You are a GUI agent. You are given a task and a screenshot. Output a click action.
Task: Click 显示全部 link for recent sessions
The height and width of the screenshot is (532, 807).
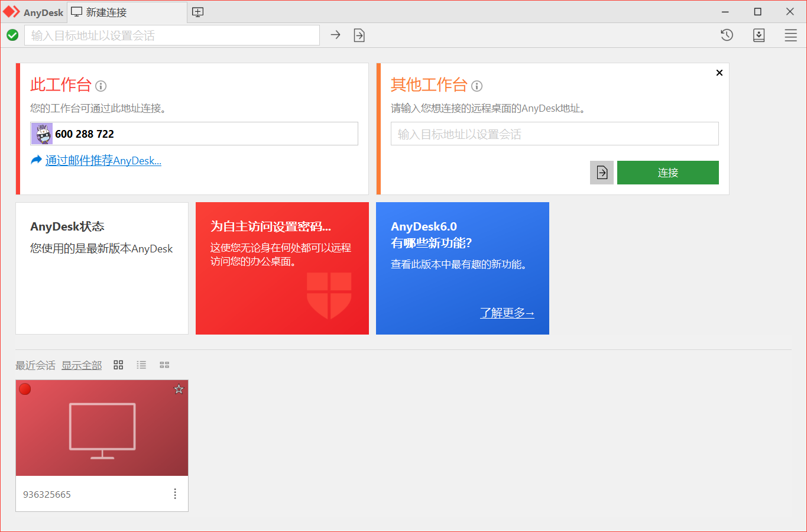click(x=82, y=365)
